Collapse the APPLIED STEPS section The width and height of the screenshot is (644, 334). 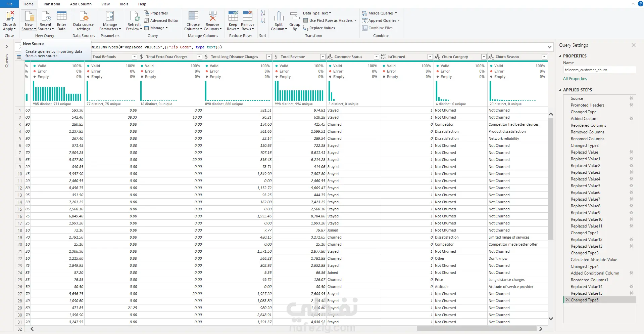560,90
